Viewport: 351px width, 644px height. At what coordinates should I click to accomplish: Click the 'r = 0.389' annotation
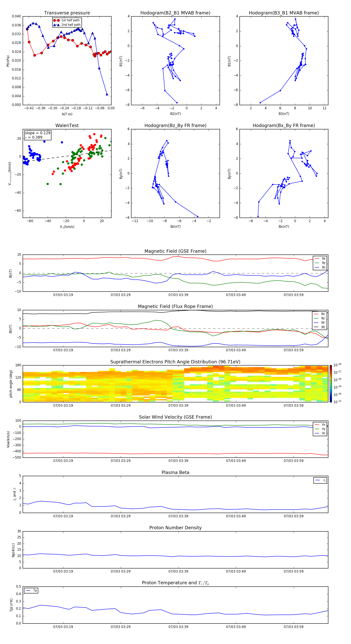click(34, 137)
